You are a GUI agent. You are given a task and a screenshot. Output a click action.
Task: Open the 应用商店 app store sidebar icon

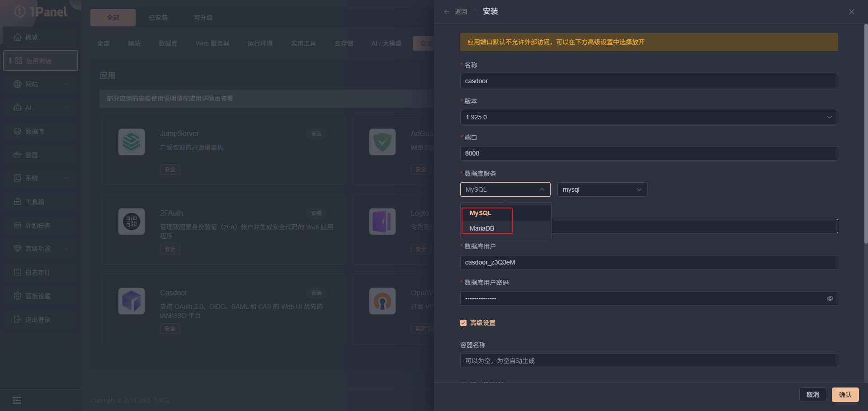coord(19,61)
